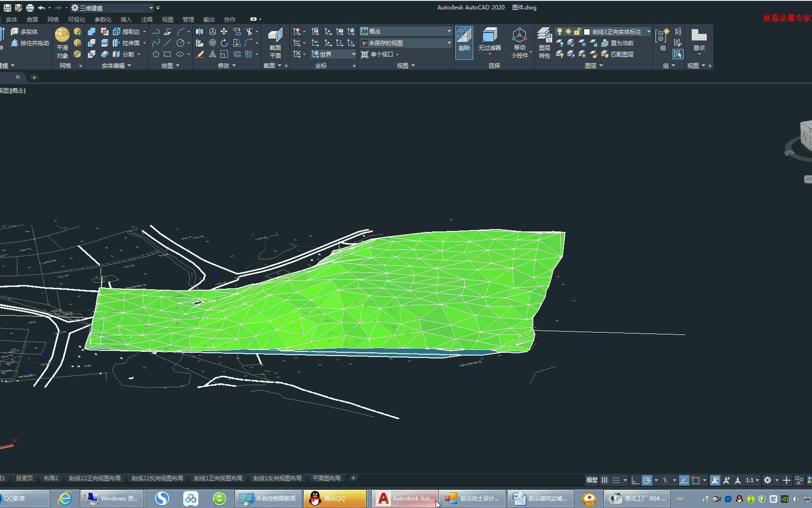The image size is (812, 508).
Task: Click the Match Layer (匹配图层) button
Action: pos(617,54)
